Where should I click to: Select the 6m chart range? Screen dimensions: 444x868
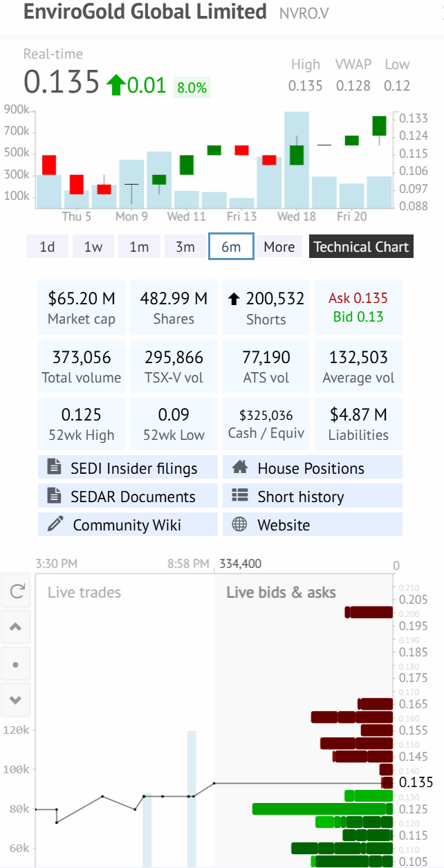[x=231, y=247]
